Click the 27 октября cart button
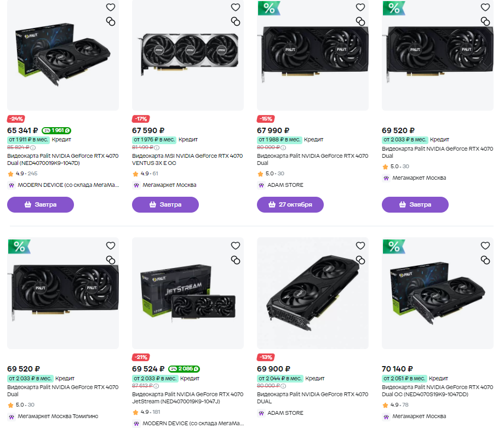Viewport: 504px width, 428px height. (290, 204)
